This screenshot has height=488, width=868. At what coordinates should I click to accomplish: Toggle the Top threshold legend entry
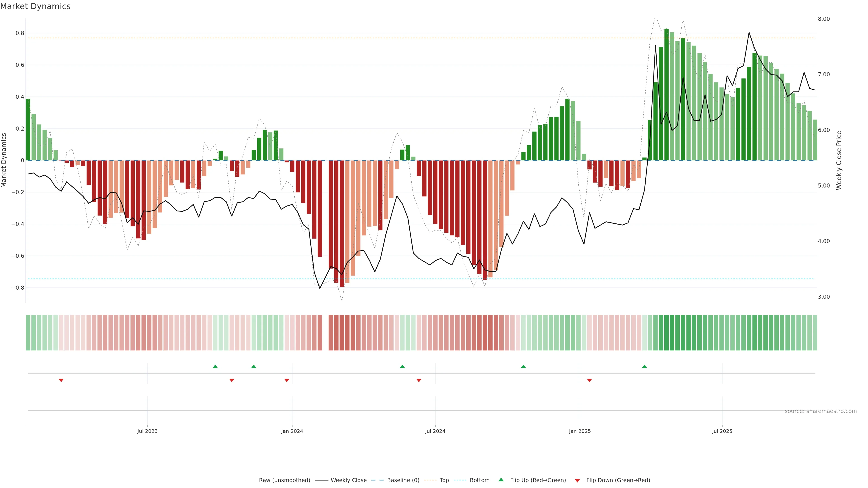(x=444, y=480)
